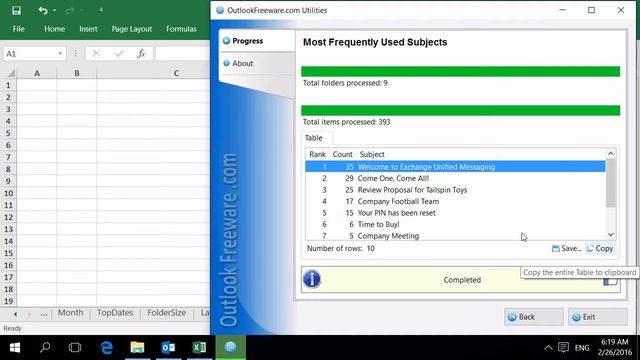The image size is (640, 360).
Task: Select row 5 header in Excel
Action: click(8, 133)
